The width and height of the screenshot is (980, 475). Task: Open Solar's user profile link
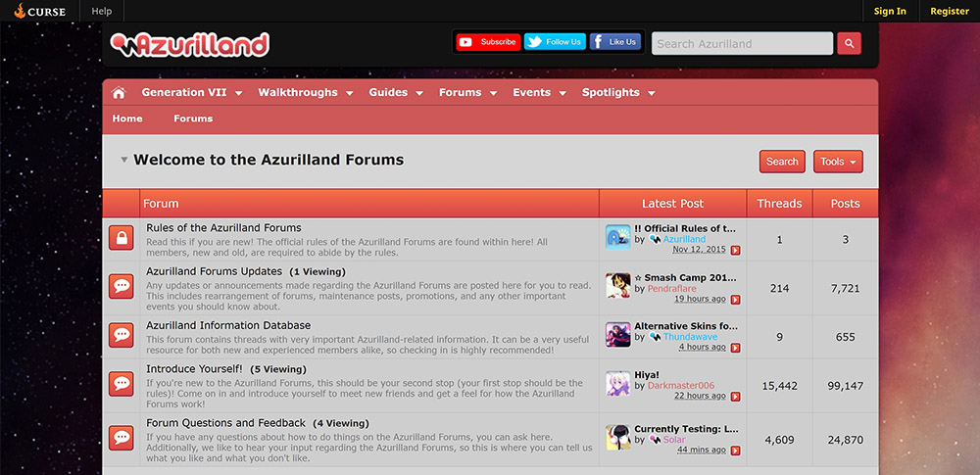tap(674, 440)
